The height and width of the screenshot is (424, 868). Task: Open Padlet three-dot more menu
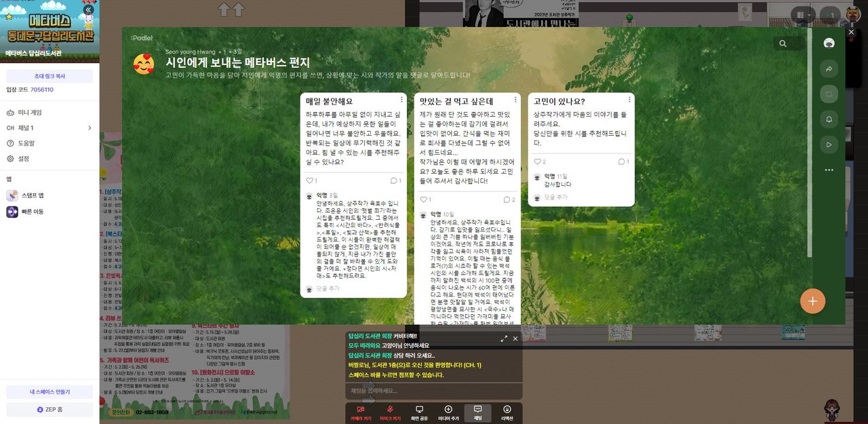(x=828, y=170)
